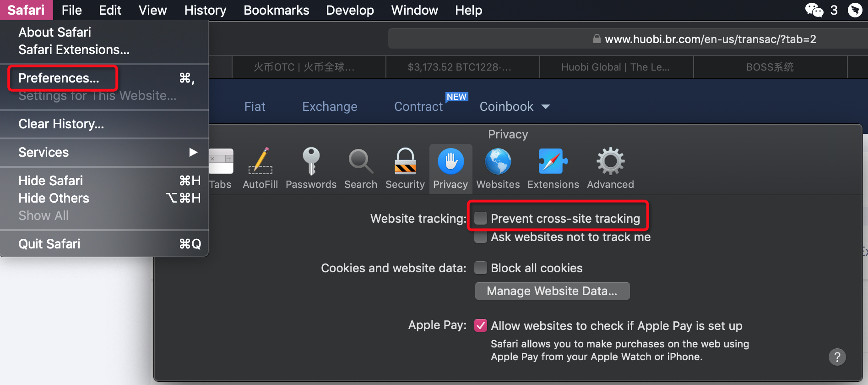Open the Security preferences pane
868x385 pixels.
pyautogui.click(x=405, y=168)
